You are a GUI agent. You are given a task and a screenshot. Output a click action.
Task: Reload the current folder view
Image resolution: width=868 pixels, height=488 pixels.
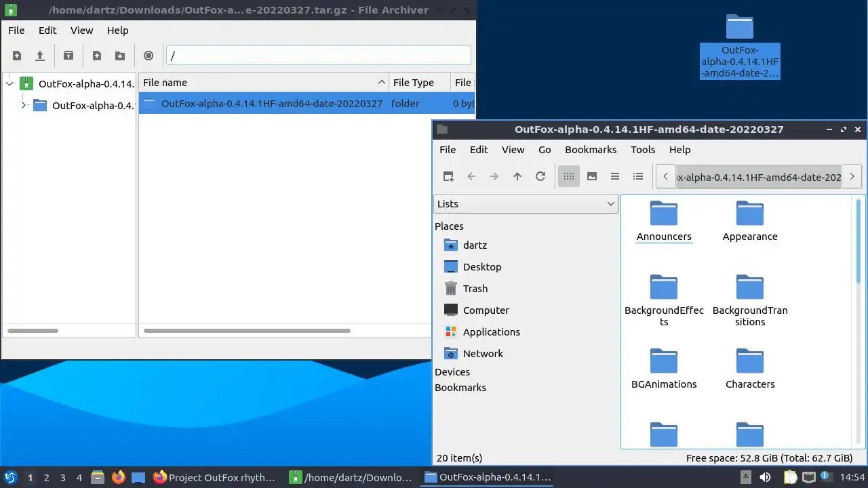(x=540, y=176)
